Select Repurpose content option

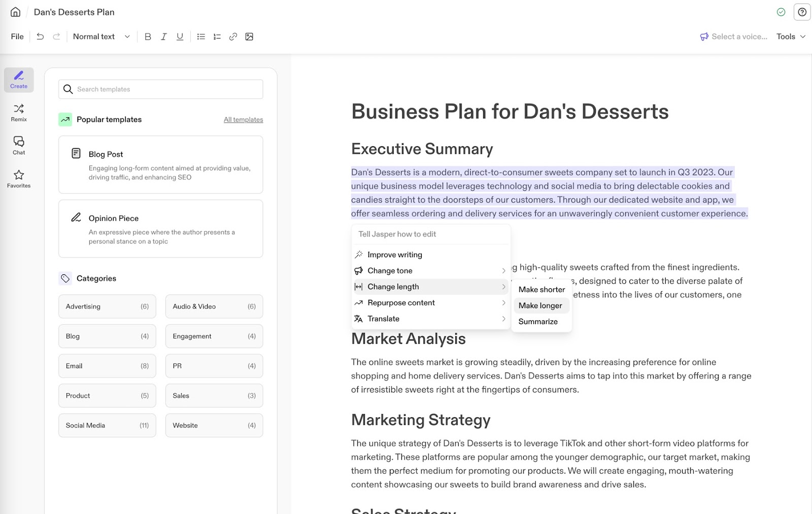[x=430, y=303]
